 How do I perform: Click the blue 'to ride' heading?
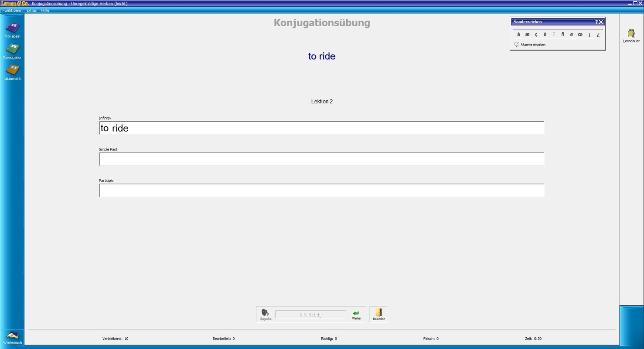click(x=322, y=56)
